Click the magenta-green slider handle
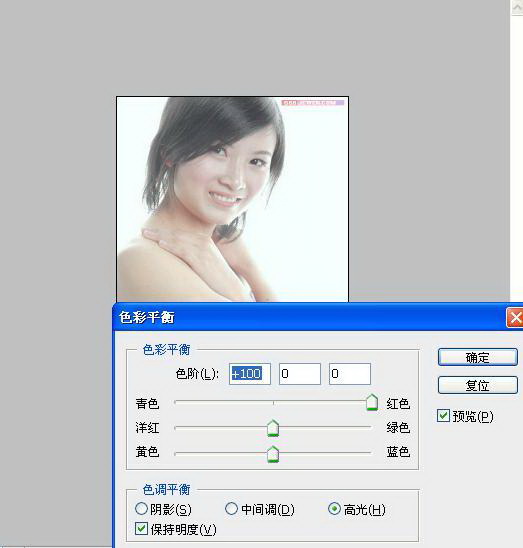The image size is (523, 548). (x=273, y=428)
